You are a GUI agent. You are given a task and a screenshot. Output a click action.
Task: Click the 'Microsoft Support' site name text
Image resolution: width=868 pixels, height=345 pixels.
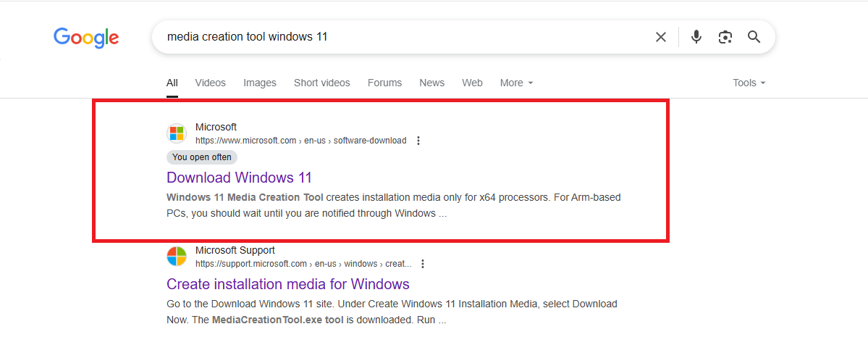235,250
